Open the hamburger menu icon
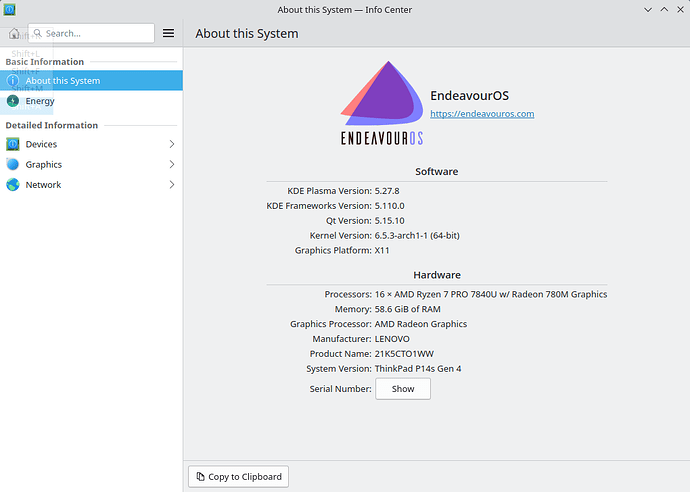The image size is (690, 492). [x=168, y=33]
